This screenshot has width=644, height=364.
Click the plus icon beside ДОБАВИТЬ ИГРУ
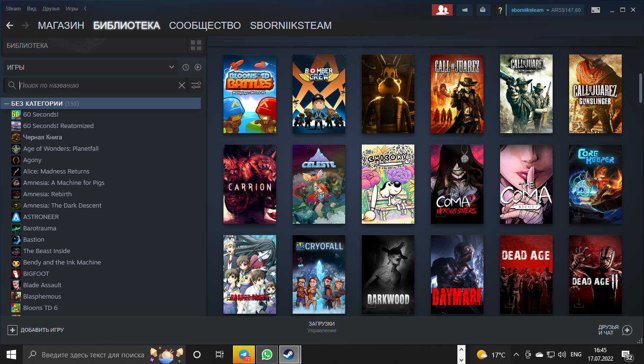pyautogui.click(x=12, y=330)
